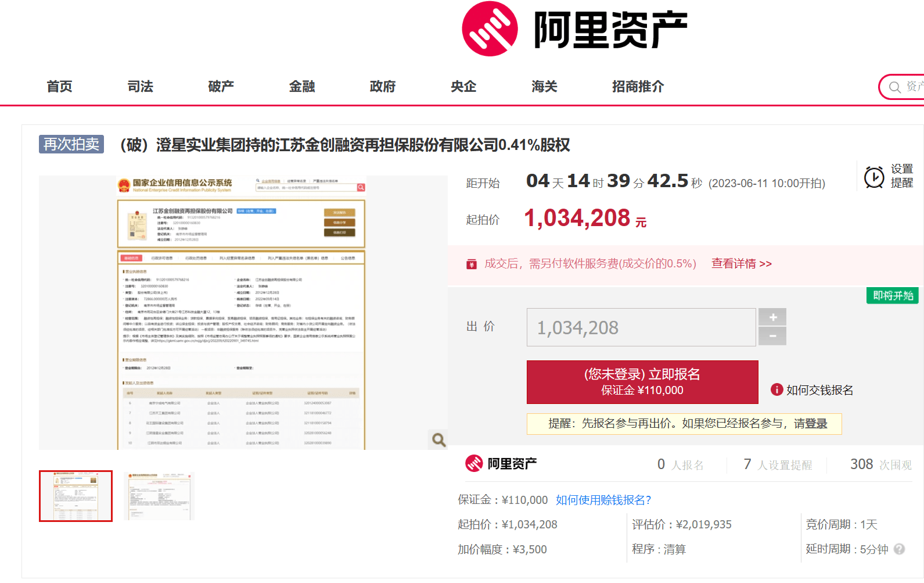
Task: Select the second preview thumbnail
Action: (x=160, y=496)
